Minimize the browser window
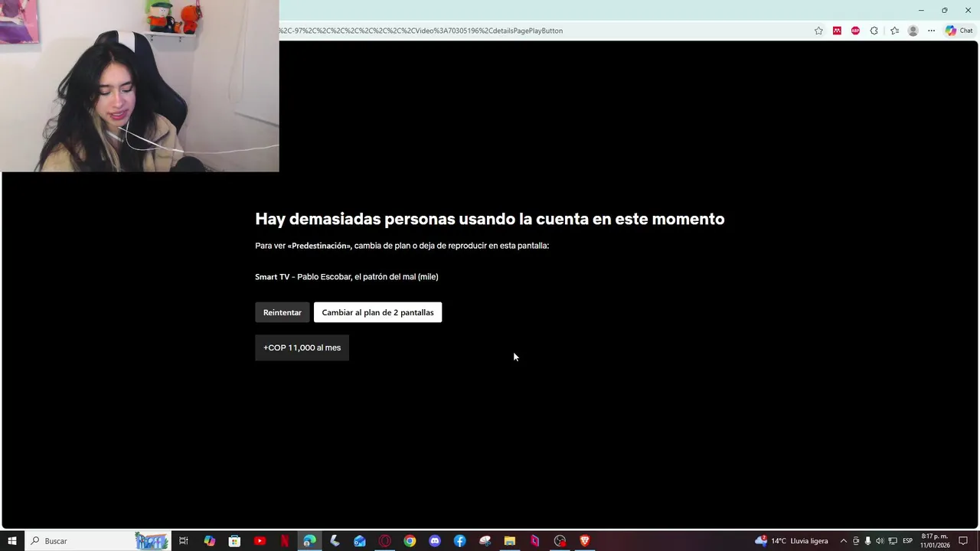Viewport: 980px width, 551px height. (921, 10)
